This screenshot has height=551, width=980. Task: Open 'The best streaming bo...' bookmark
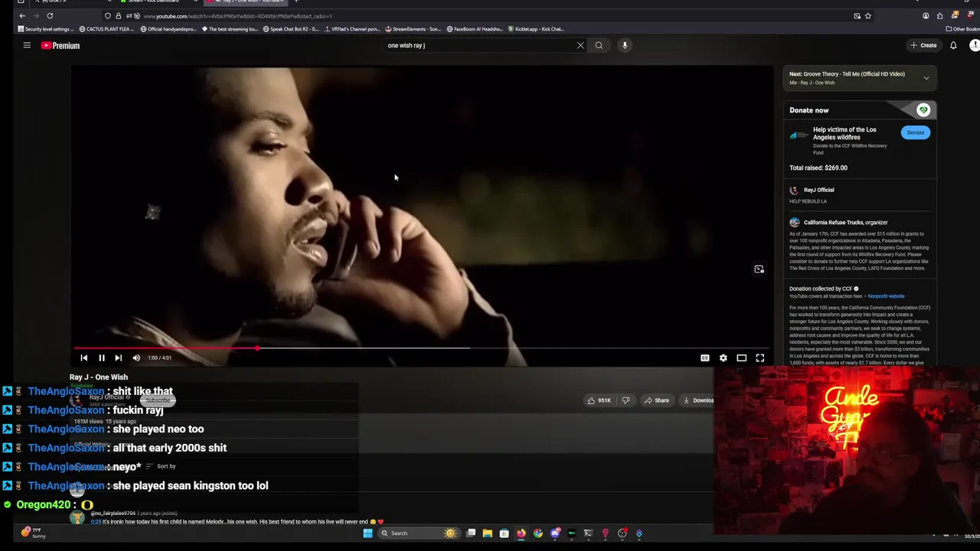pyautogui.click(x=230, y=29)
